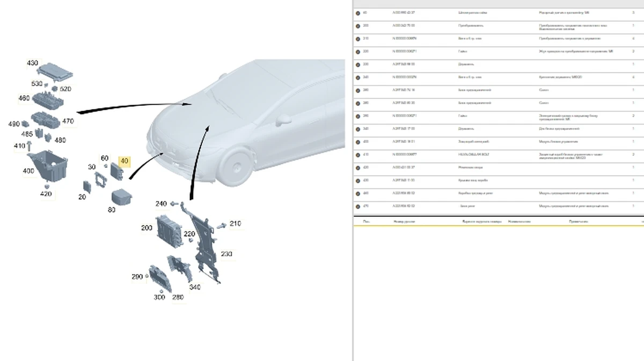This screenshot has height=361, width=644.
Task: Click the 'Поз.' column header in lower table
Action: pos(366,221)
